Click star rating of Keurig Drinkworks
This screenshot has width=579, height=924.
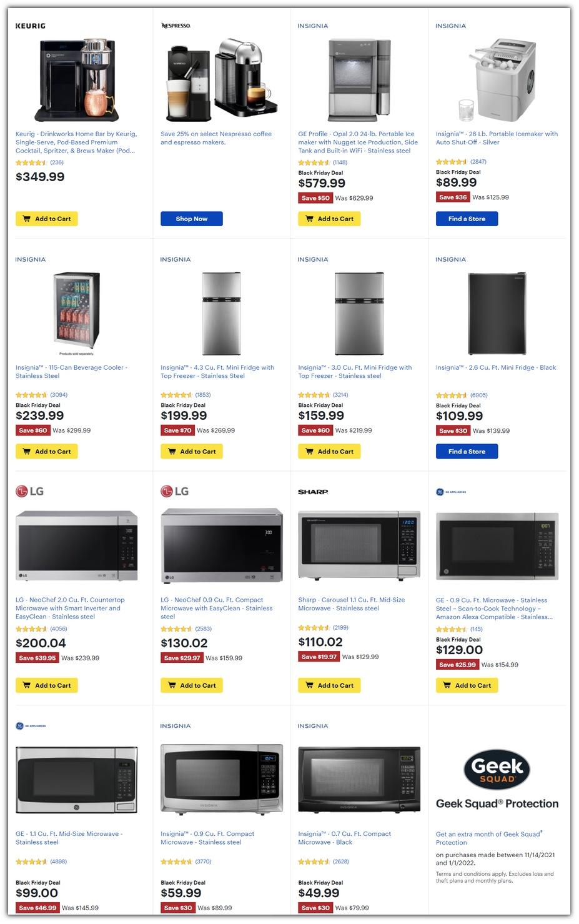(x=31, y=162)
